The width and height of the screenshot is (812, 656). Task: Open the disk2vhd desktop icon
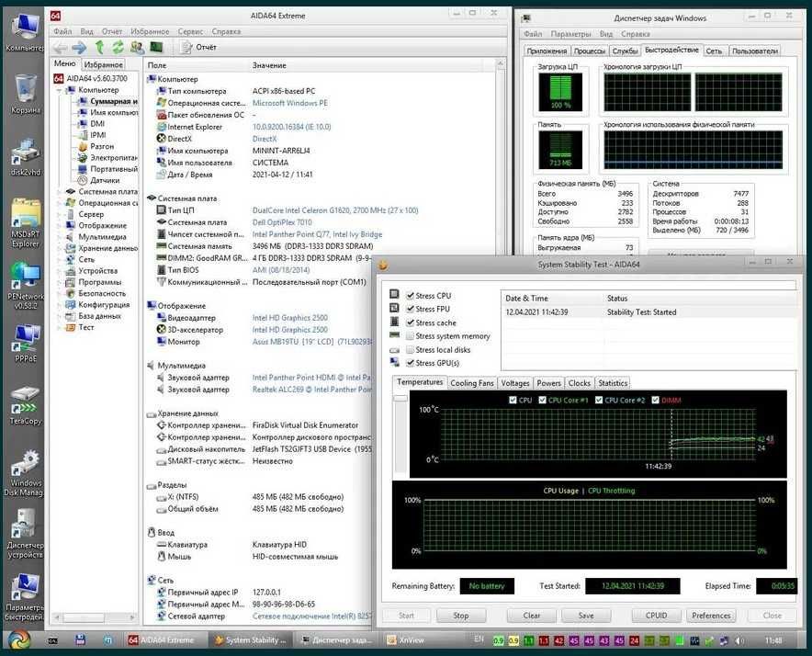coord(25,157)
